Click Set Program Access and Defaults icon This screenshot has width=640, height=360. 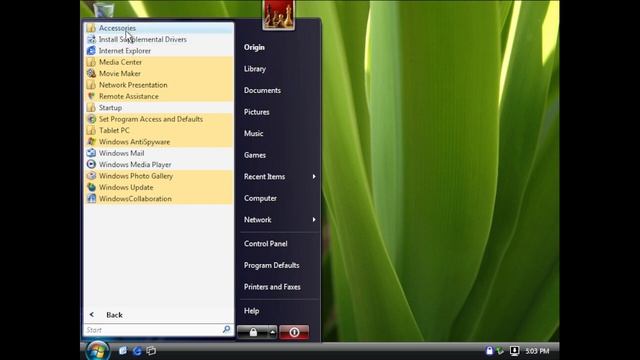pos(91,119)
